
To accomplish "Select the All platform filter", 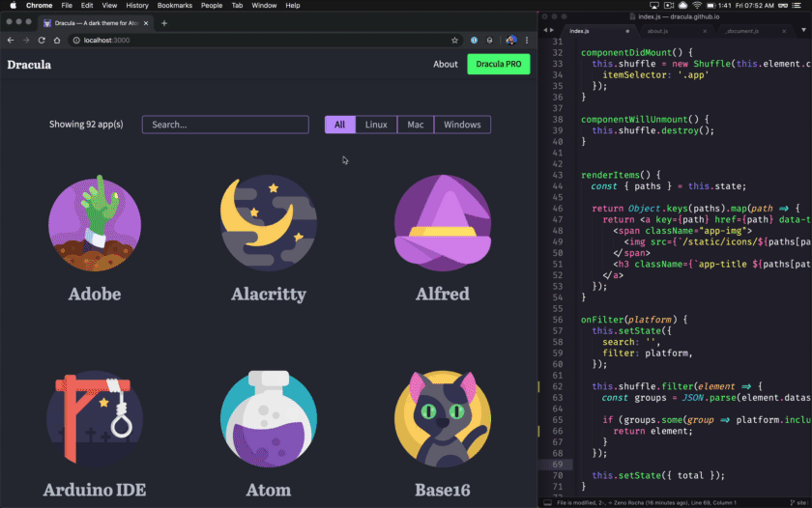I will tap(339, 125).
